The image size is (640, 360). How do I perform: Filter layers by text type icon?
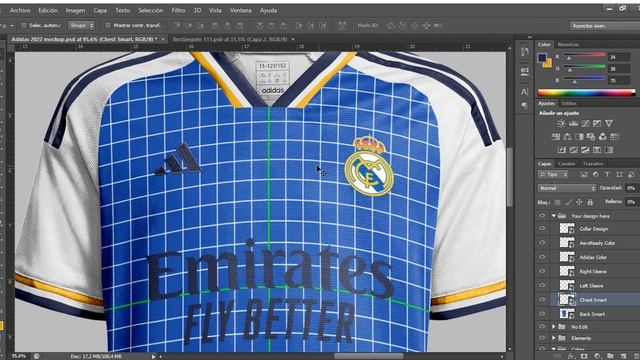[607, 174]
